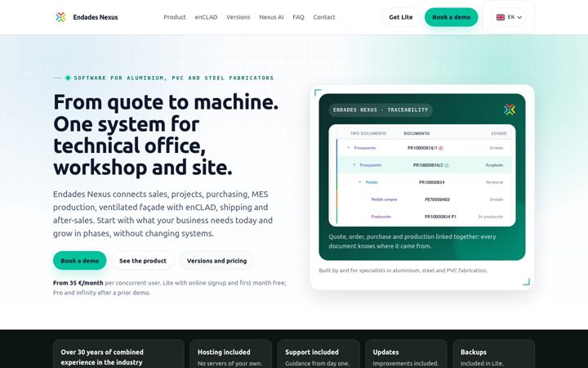The image size is (588, 368).
Task: Open Versions and pricing button
Action: click(216, 261)
